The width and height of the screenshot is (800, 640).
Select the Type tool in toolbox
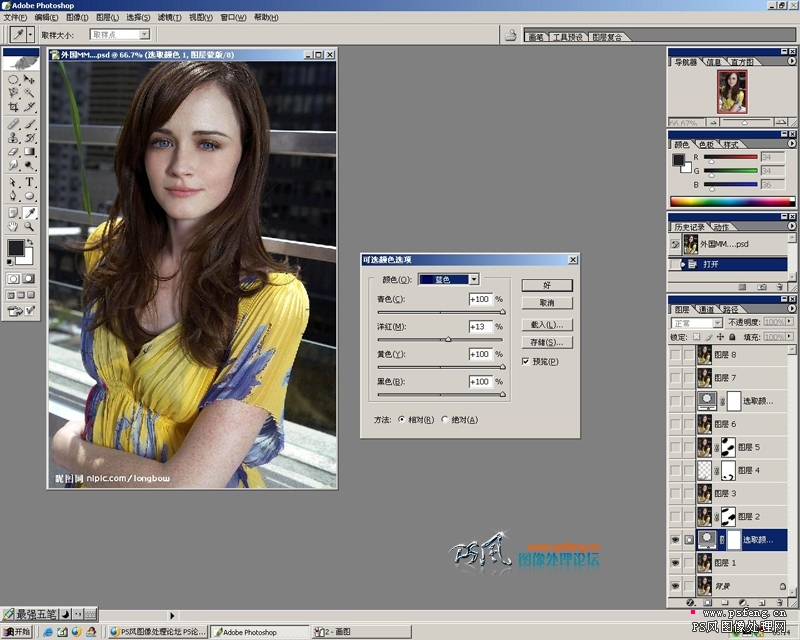pyautogui.click(x=30, y=182)
